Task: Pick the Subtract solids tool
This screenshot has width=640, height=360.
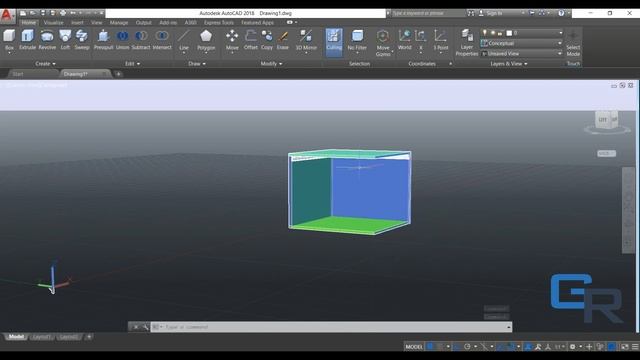Action: (141, 40)
